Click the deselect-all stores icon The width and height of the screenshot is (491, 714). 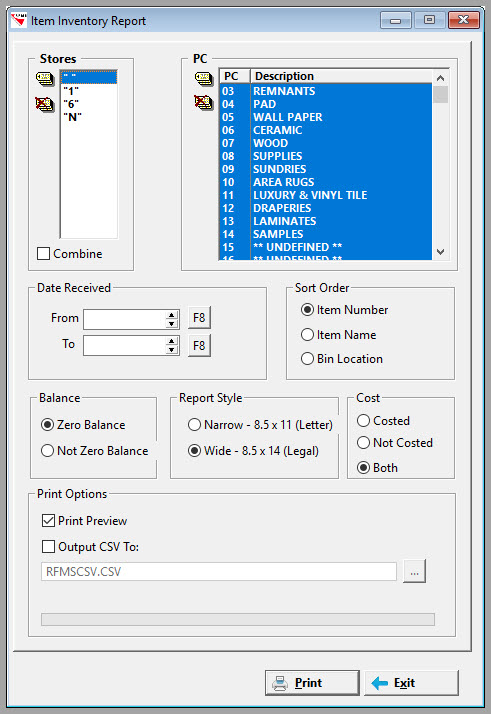45,104
